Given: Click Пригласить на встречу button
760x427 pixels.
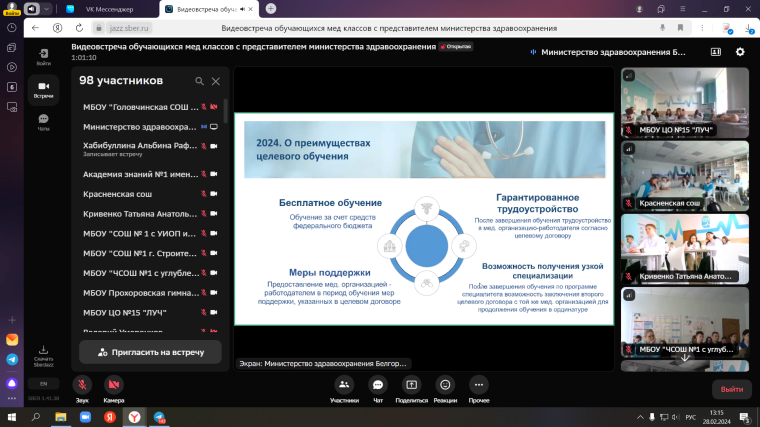Looking at the screenshot, I should 150,352.
